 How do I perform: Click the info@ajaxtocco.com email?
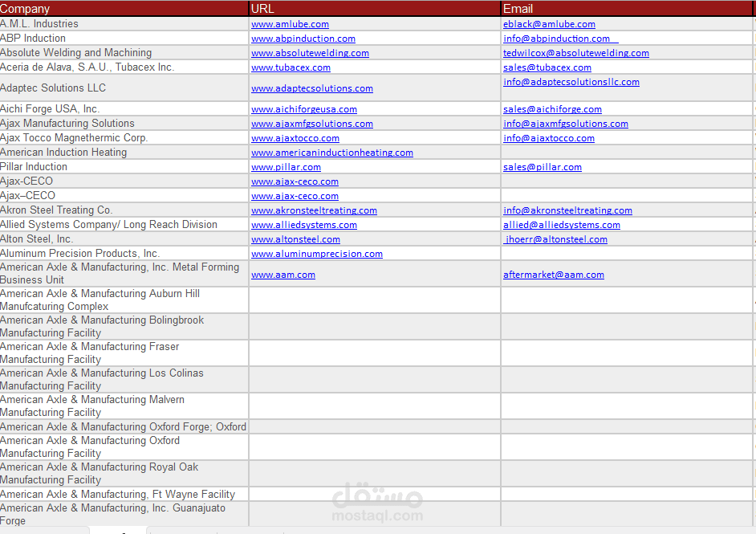pos(549,138)
